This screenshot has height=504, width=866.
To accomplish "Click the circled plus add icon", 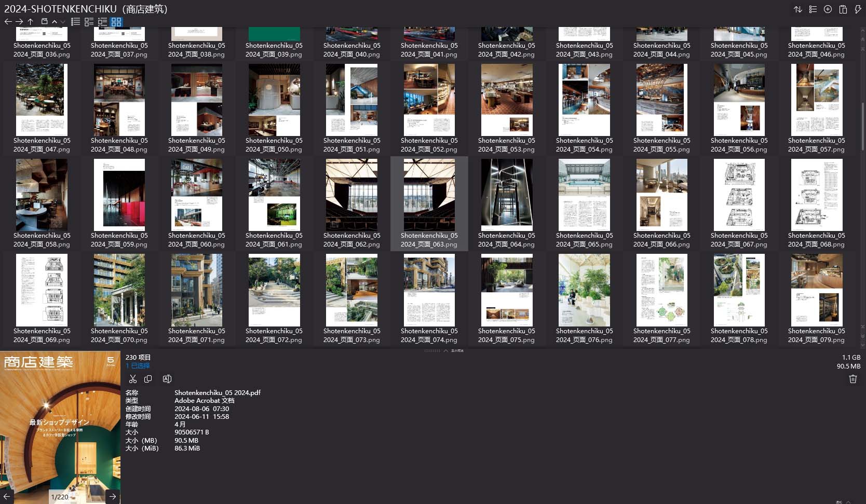I will pyautogui.click(x=828, y=9).
